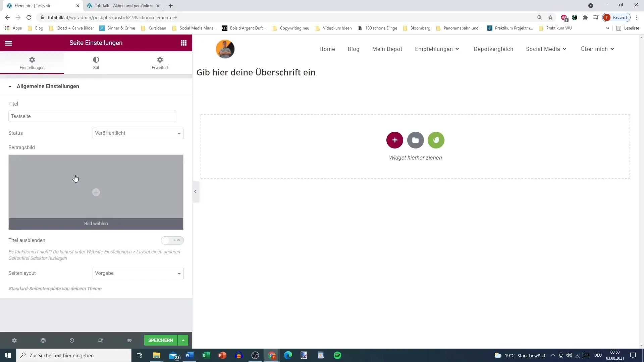Viewport: 644px width, 362px height.
Task: Add new section with plus button
Action: pyautogui.click(x=395, y=140)
